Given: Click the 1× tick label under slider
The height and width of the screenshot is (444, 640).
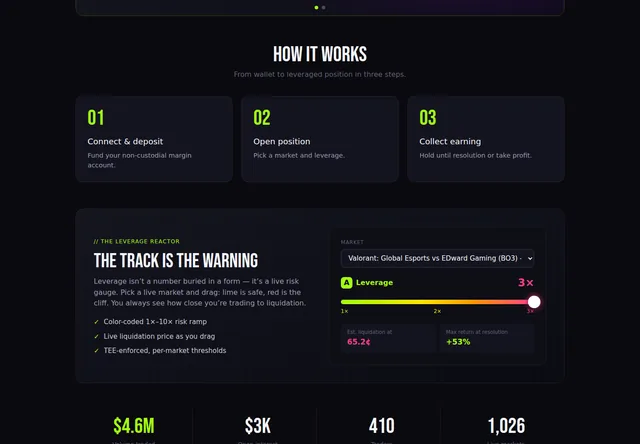Looking at the screenshot, I should (x=344, y=311).
